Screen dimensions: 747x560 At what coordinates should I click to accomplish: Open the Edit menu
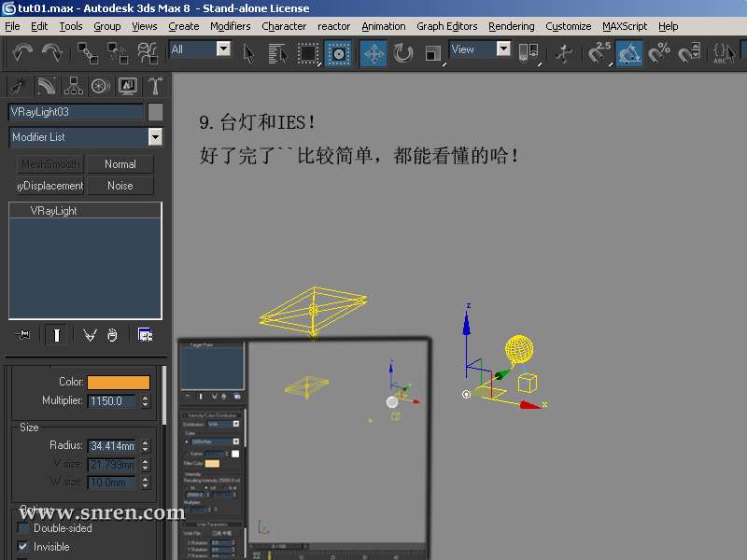(x=39, y=26)
